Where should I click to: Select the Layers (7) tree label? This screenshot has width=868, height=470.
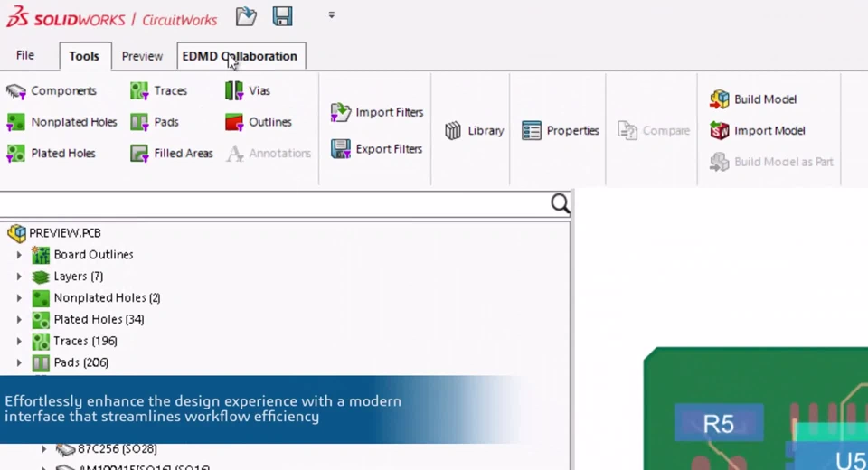click(x=79, y=277)
